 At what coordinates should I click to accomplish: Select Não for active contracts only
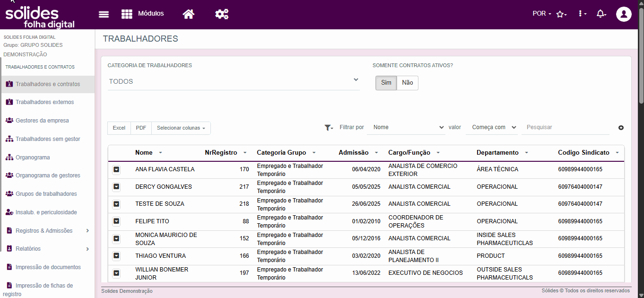408,83
